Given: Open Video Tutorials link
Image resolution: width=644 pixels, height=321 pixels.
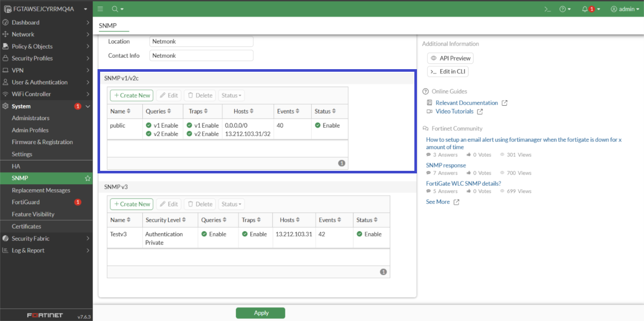Looking at the screenshot, I should (x=454, y=111).
